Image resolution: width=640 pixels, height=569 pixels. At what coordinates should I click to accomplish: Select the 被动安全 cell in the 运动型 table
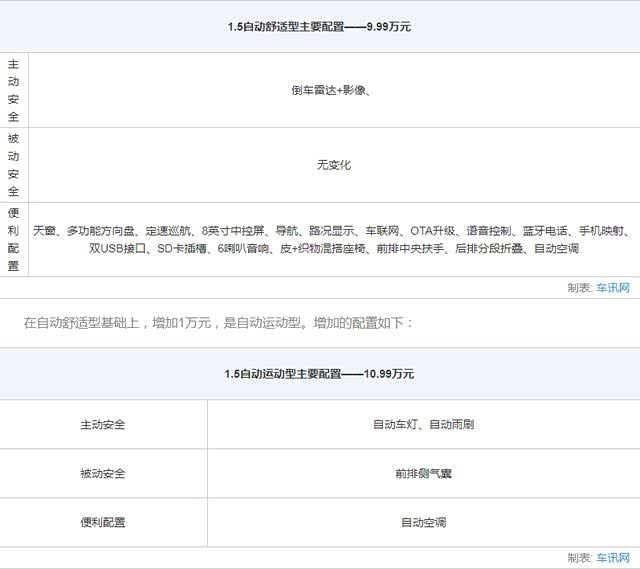(103, 473)
